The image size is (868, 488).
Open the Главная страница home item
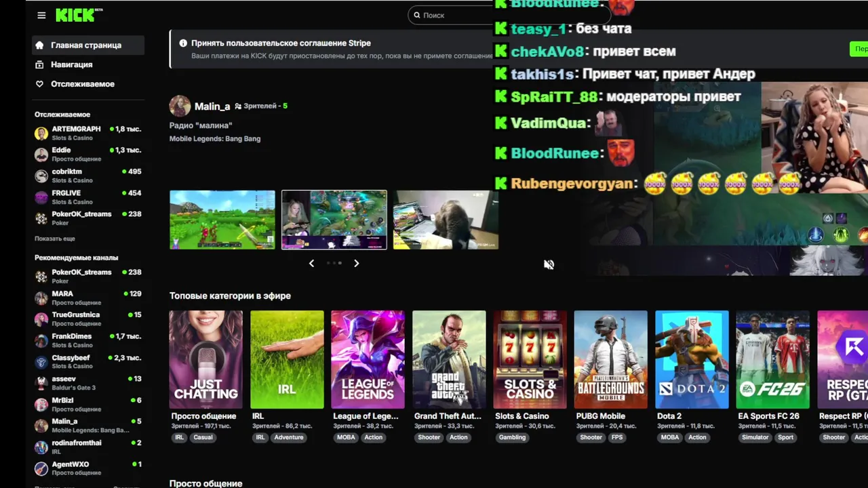(x=88, y=45)
